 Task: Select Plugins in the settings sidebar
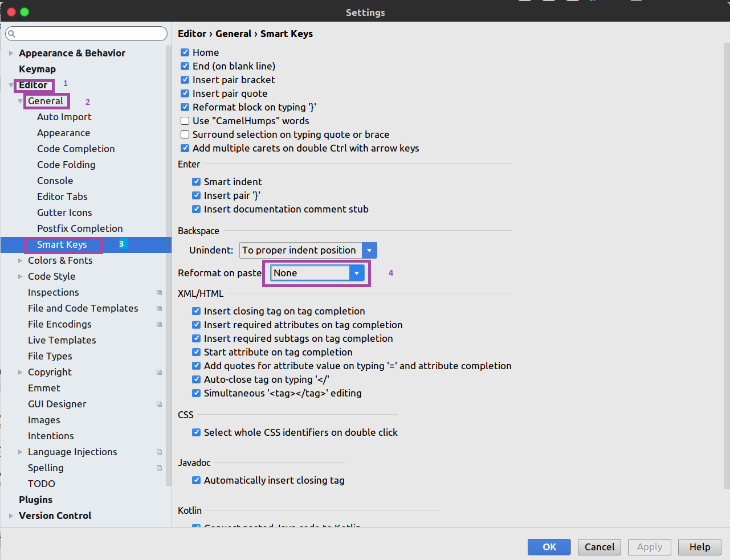[35, 500]
